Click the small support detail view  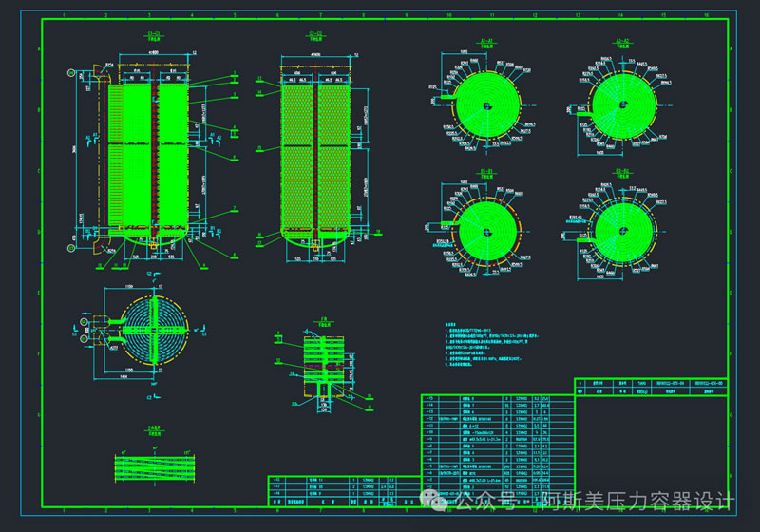[x=326, y=361]
